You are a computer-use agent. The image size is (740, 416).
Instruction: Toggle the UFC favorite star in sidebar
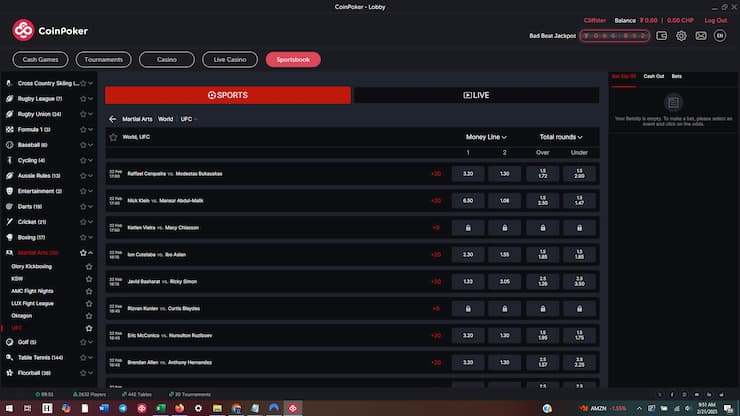[89, 328]
